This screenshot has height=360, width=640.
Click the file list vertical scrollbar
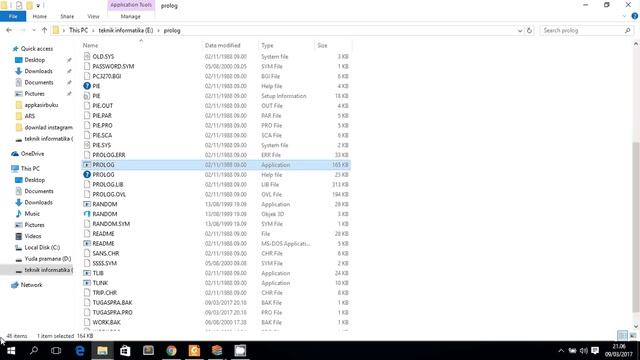pos(636,227)
